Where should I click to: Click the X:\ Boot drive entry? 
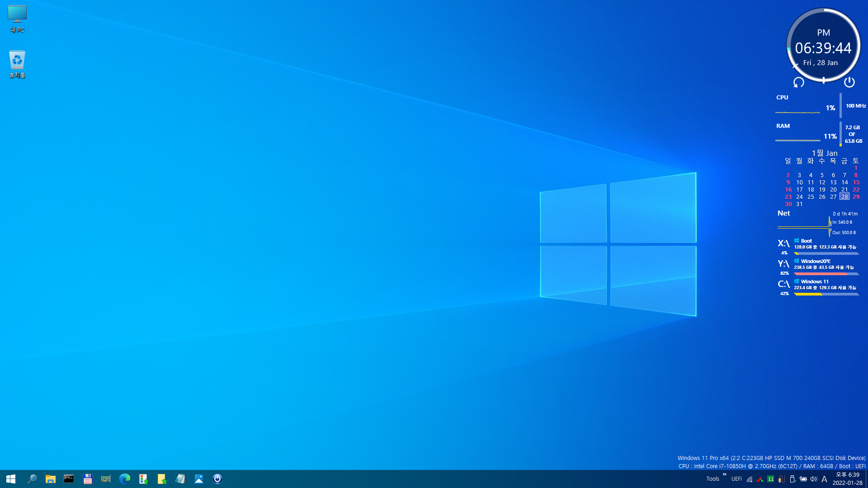click(x=818, y=246)
